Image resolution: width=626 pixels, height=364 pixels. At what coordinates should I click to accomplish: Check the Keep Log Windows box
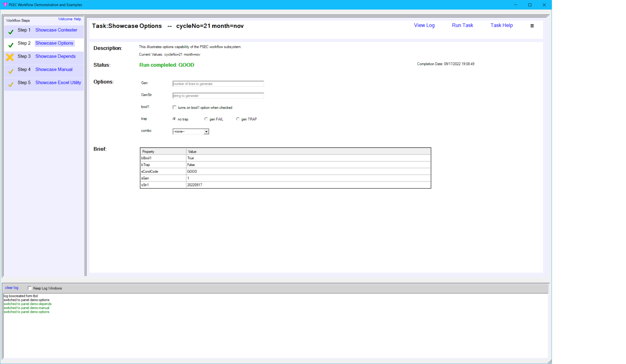pos(30,288)
